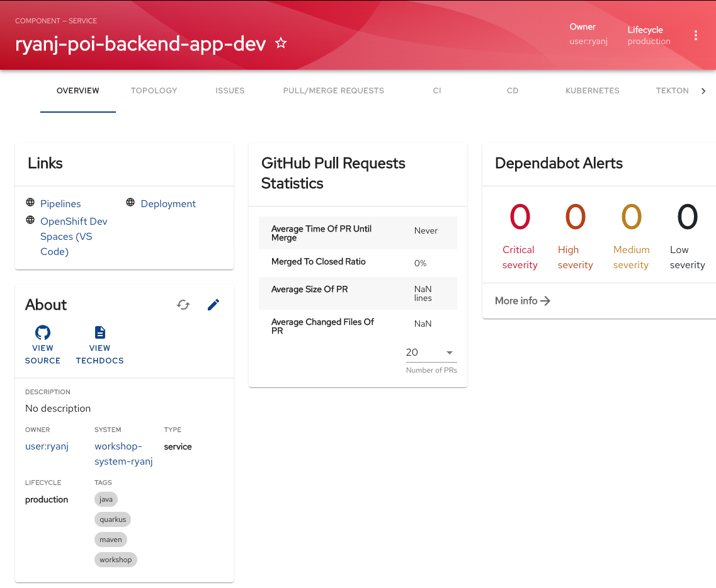
Task: Click the maven tag chip
Action: tap(111, 540)
